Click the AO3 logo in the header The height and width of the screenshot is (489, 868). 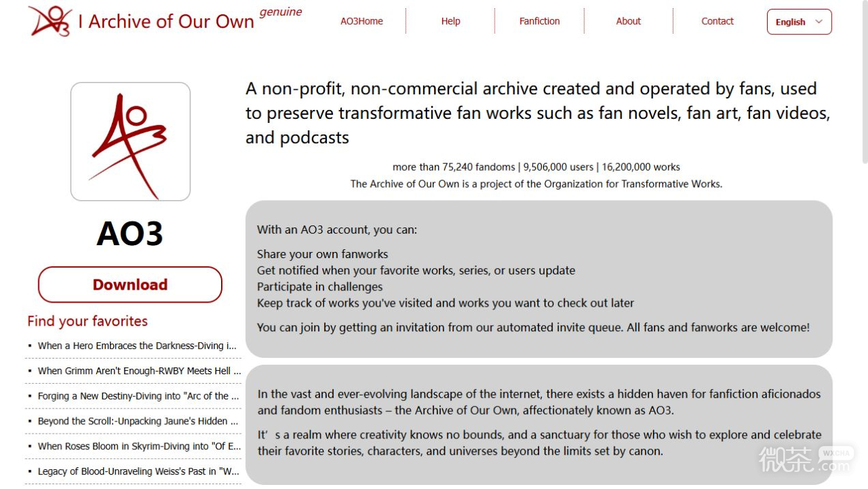50,21
